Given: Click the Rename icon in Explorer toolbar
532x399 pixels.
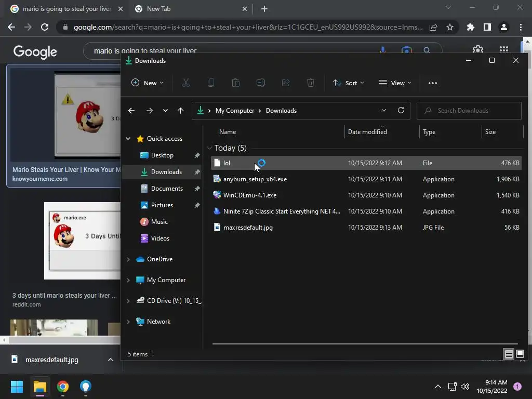Looking at the screenshot, I should pyautogui.click(x=261, y=83).
